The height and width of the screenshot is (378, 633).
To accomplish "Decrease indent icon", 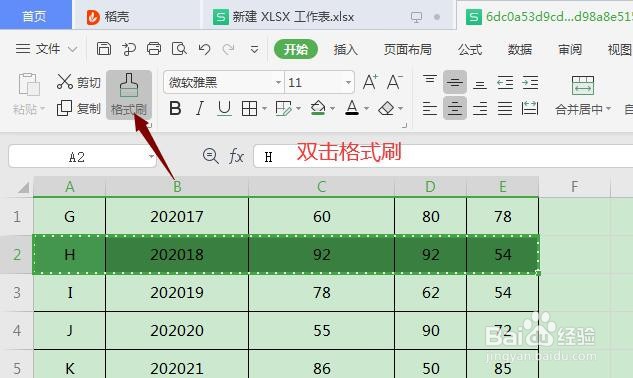I will [x=505, y=83].
